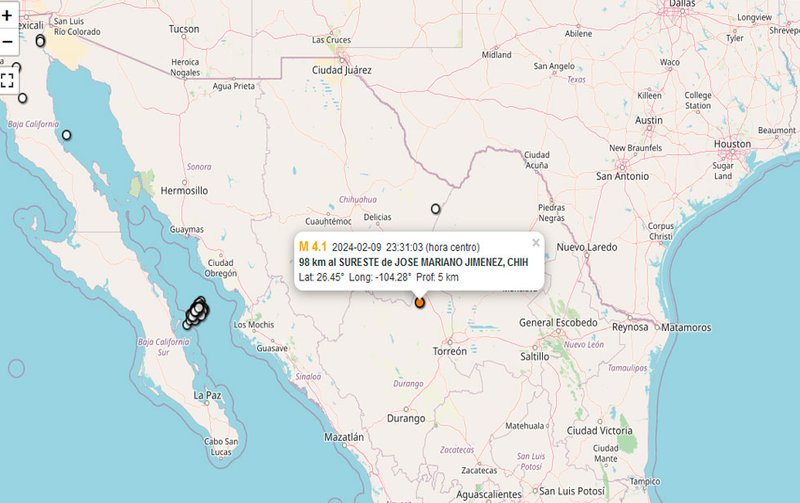Viewport: 800px width, 503px height.
Task: Click the popup location text about Jose Mariano Jimenez
Action: pos(413,262)
